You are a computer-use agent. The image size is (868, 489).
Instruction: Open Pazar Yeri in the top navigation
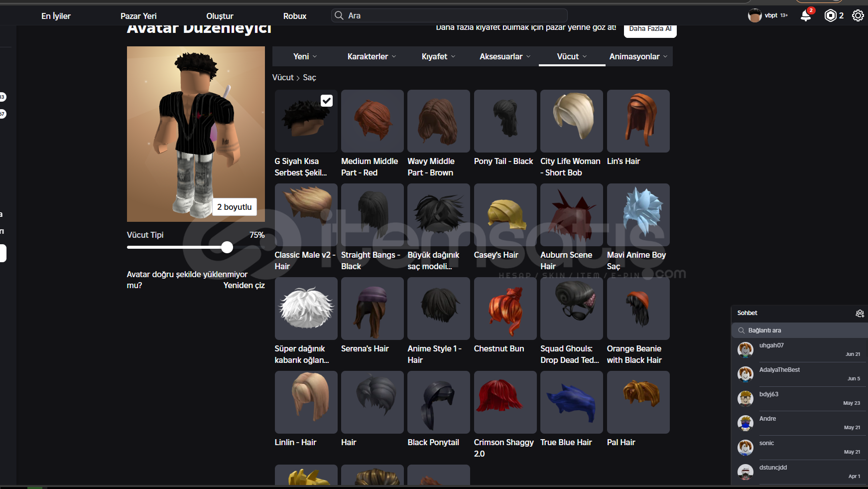[138, 16]
